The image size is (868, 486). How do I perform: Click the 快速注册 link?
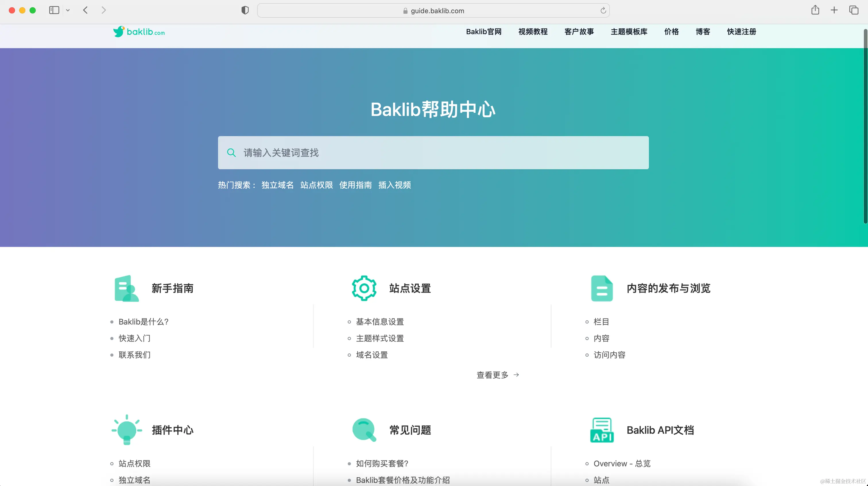(741, 32)
